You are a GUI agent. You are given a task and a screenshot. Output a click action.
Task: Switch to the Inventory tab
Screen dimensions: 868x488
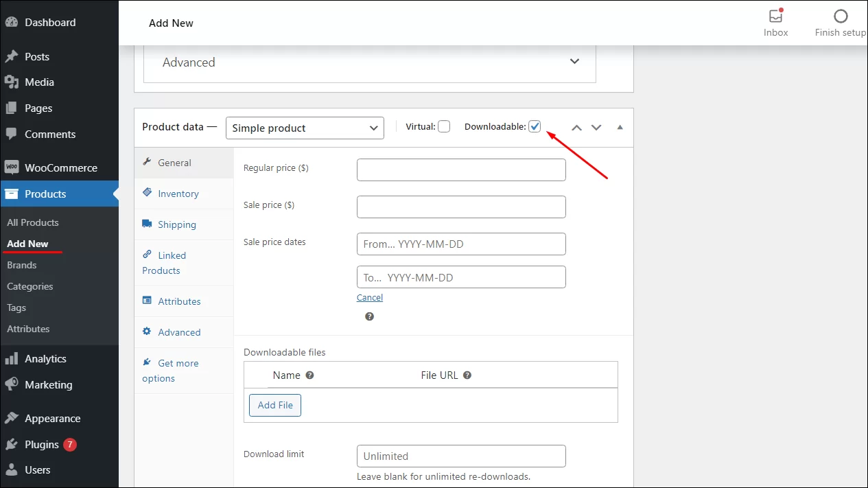coord(176,194)
